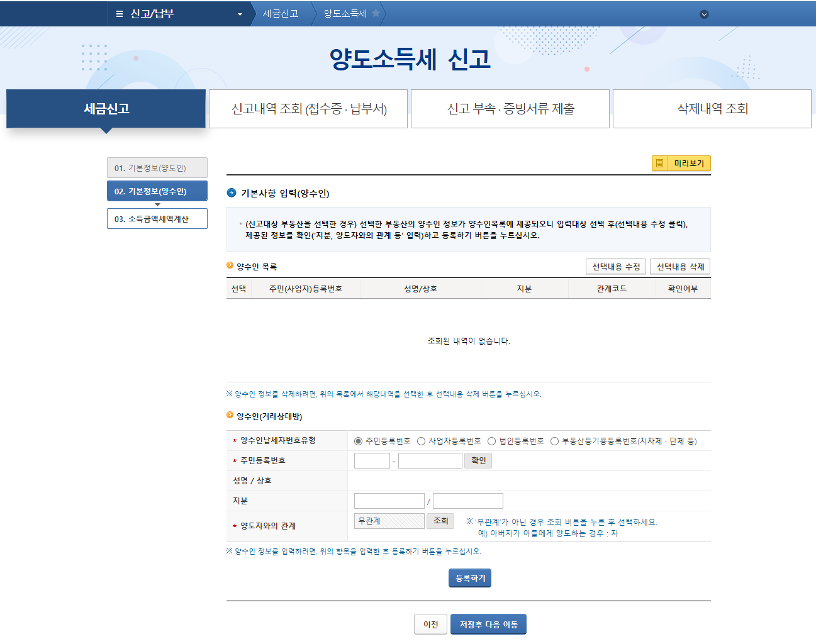
Task: Click 조회 next to 무관계 field
Action: click(x=440, y=521)
